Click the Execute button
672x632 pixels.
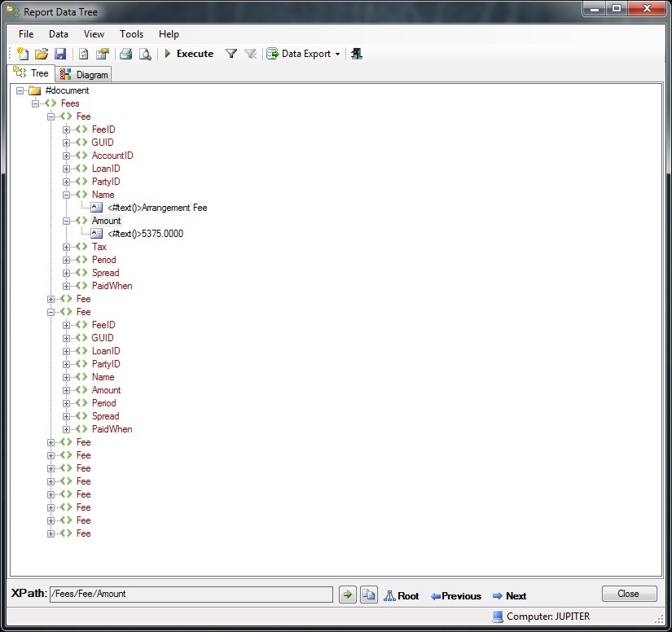pos(188,54)
